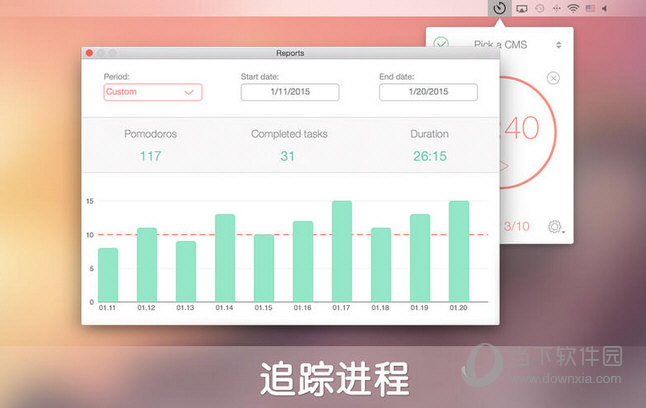Image resolution: width=646 pixels, height=408 pixels.
Task: Select the chart bar for 01.11
Action: pos(108,275)
